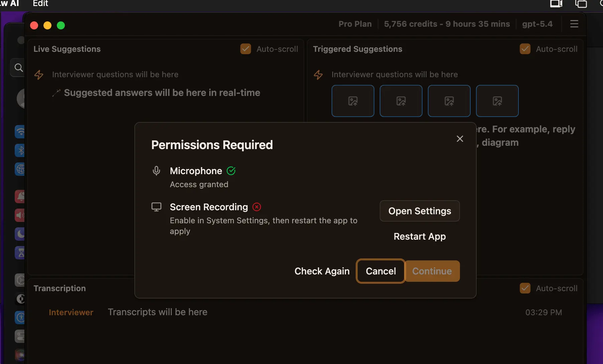Click the Open Settings button
603x364 pixels.
pos(420,211)
